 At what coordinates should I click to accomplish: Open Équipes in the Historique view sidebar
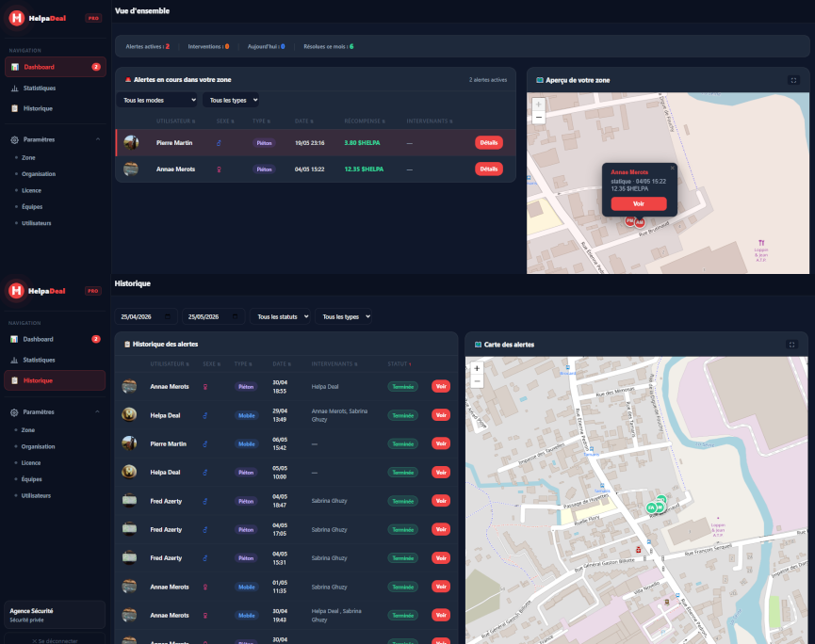tap(32, 479)
